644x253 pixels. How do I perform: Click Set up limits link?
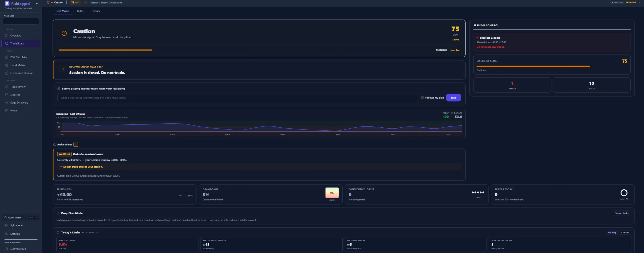[x=622, y=213]
